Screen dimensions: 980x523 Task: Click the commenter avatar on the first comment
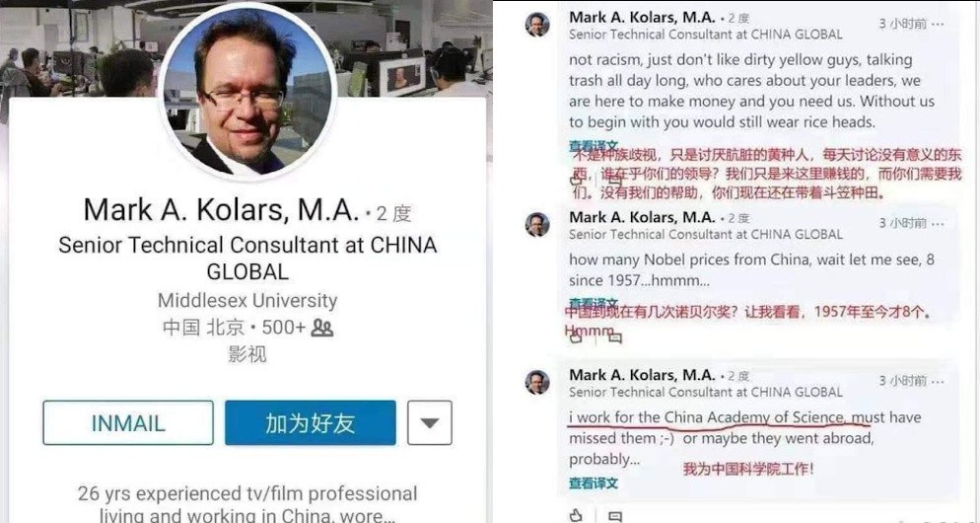[537, 25]
